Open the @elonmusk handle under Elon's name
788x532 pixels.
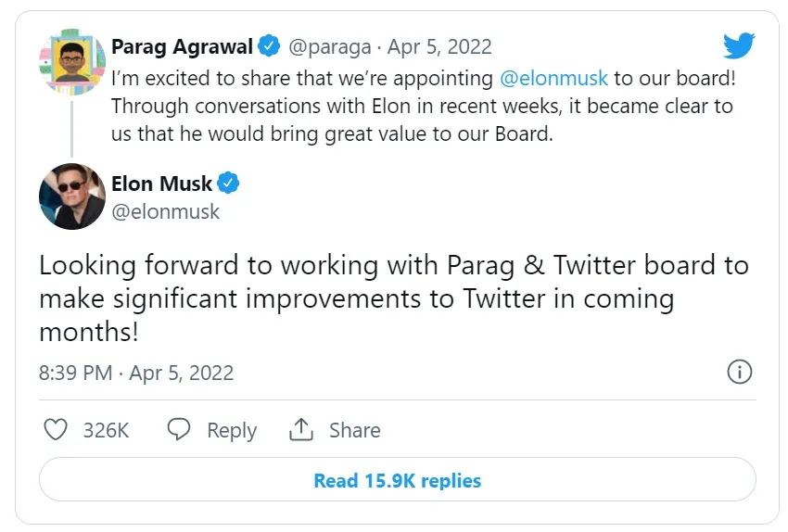pyautogui.click(x=165, y=212)
